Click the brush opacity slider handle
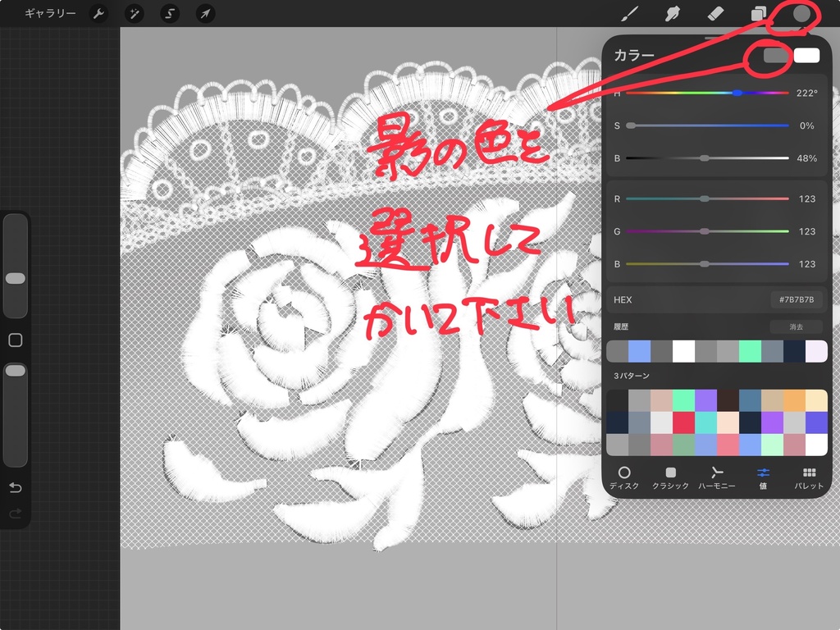Screen dimensions: 840x630 [15, 370]
